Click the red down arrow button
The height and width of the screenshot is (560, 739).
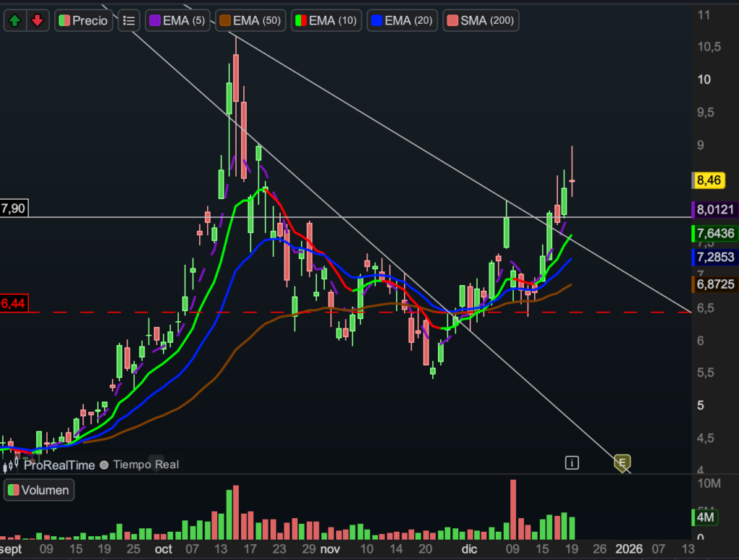coord(38,21)
